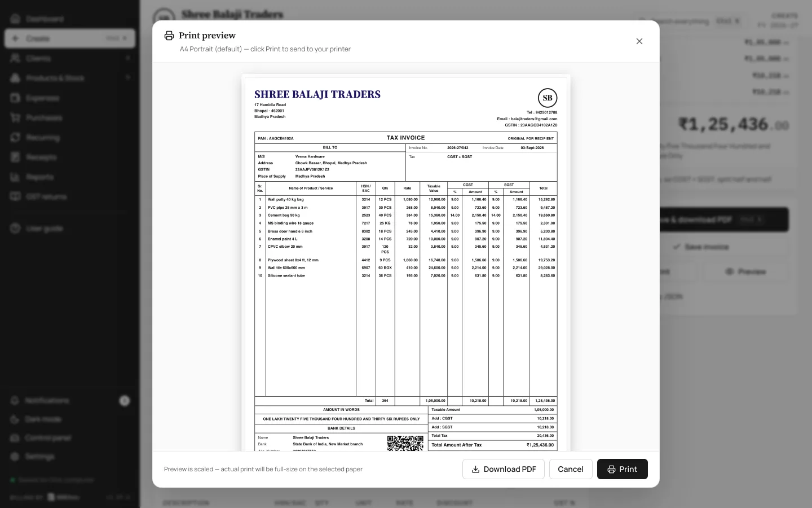Click grand total cell 1,25,436.00 in items table
This screenshot has width=812, height=508.
(x=545, y=401)
